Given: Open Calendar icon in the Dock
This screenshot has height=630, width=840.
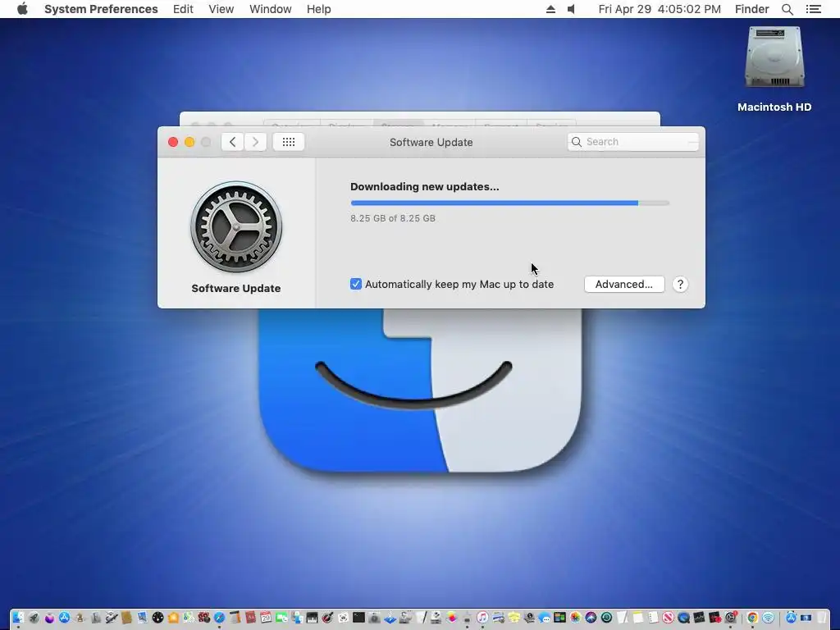Looking at the screenshot, I should tap(266, 618).
